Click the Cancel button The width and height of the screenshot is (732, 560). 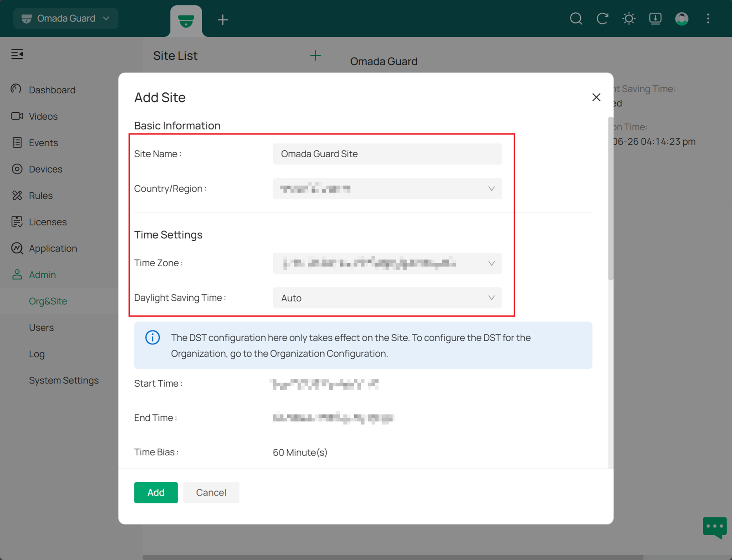click(211, 492)
